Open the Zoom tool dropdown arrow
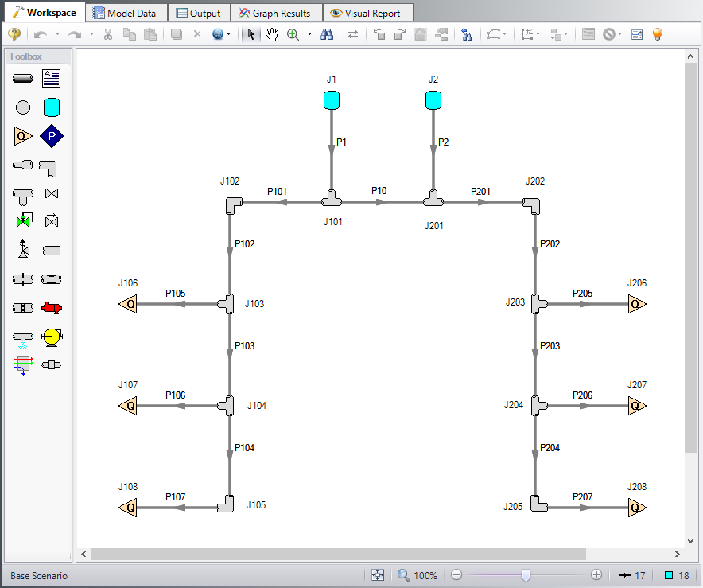Image resolution: width=703 pixels, height=588 pixels. tap(309, 34)
